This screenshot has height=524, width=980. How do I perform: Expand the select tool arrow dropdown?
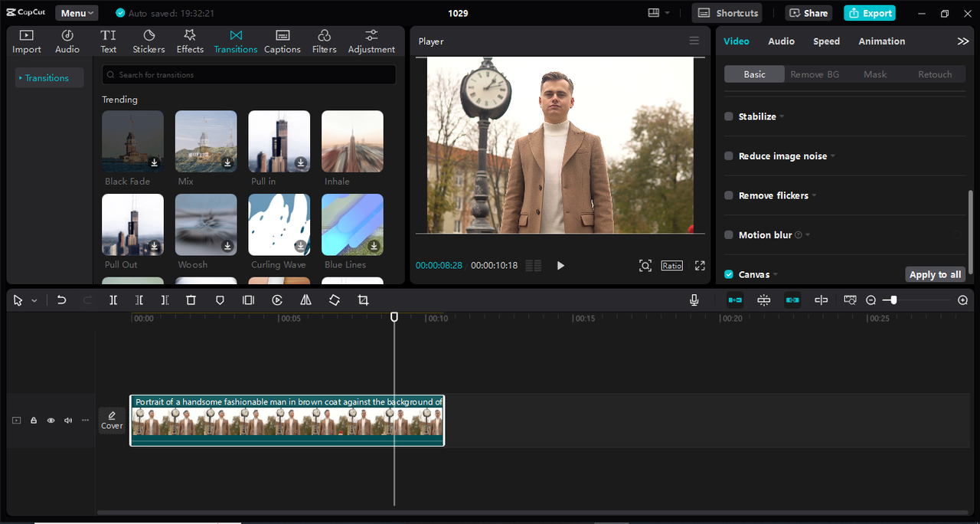coord(34,301)
